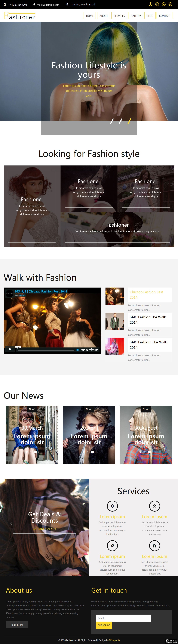Go to the GALLERY menu item
This screenshot has height=644, width=178.
pyautogui.click(x=136, y=16)
